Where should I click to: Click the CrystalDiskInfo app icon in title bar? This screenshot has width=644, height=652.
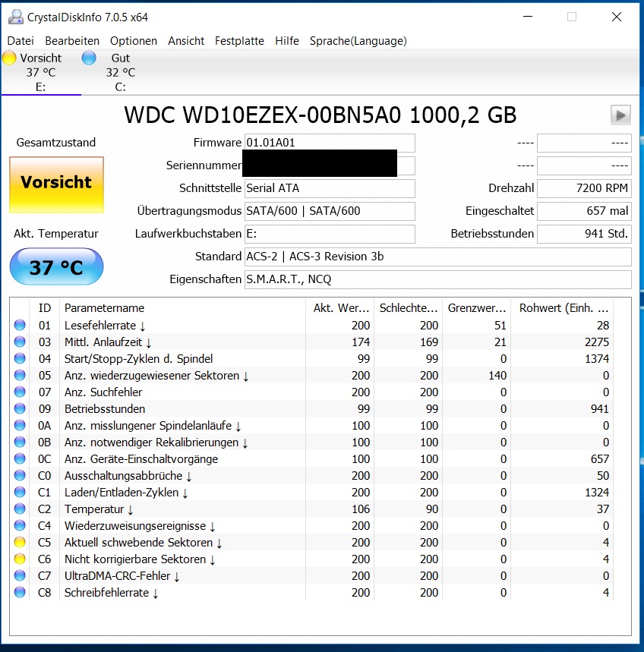(x=16, y=17)
